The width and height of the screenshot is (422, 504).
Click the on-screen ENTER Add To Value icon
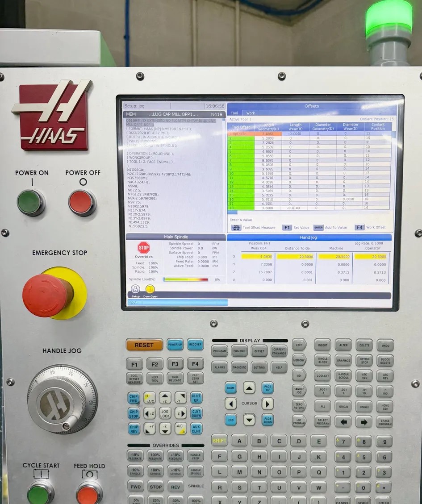point(318,228)
